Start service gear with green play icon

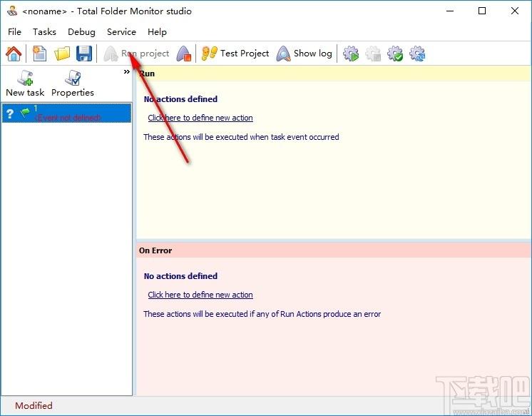tap(351, 54)
